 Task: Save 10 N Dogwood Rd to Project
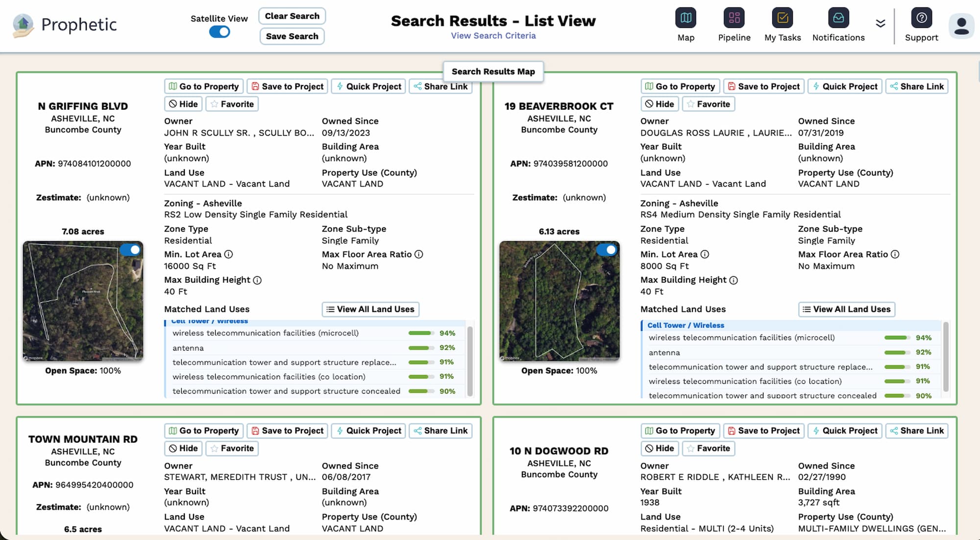[x=764, y=431]
